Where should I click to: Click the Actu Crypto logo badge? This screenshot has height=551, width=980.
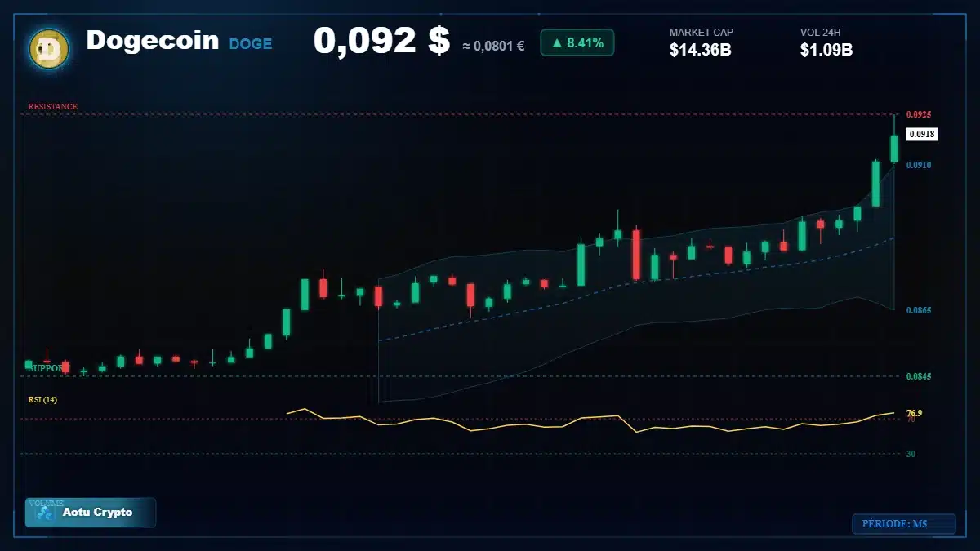[91, 513]
